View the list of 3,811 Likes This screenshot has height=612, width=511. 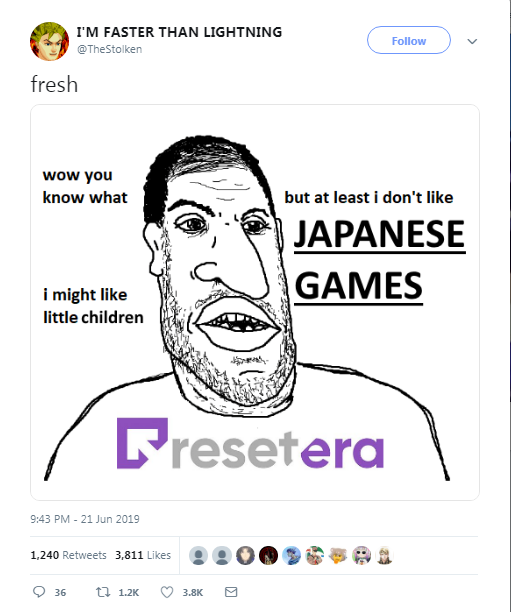(x=143, y=555)
